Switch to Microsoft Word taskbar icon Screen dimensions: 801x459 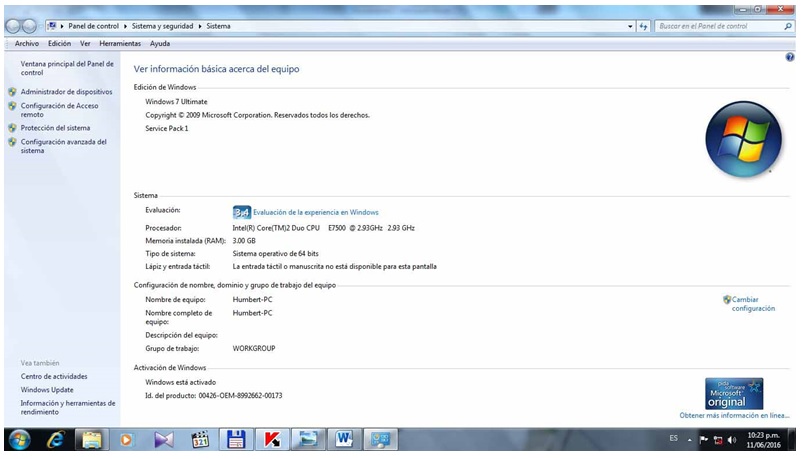(x=344, y=440)
